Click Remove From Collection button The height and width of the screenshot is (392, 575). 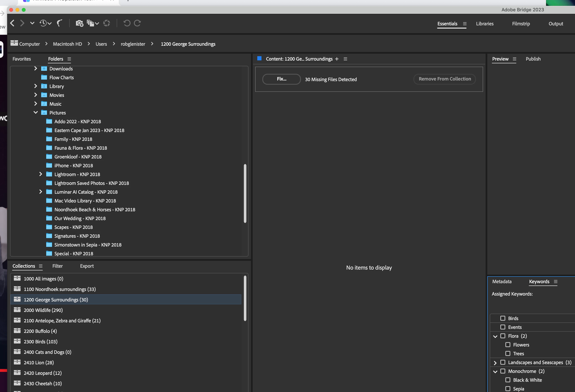pos(445,79)
